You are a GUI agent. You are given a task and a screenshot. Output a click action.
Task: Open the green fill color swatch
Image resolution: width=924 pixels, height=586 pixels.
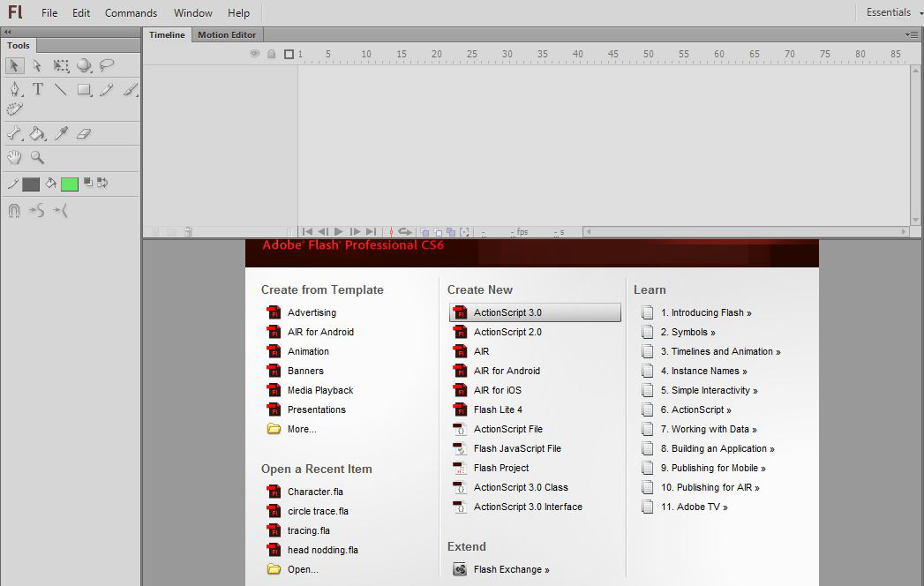click(x=70, y=184)
